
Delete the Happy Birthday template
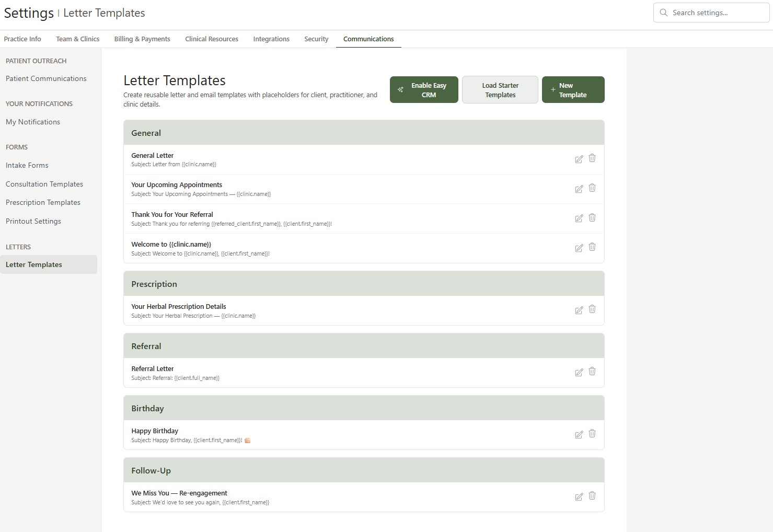point(592,434)
